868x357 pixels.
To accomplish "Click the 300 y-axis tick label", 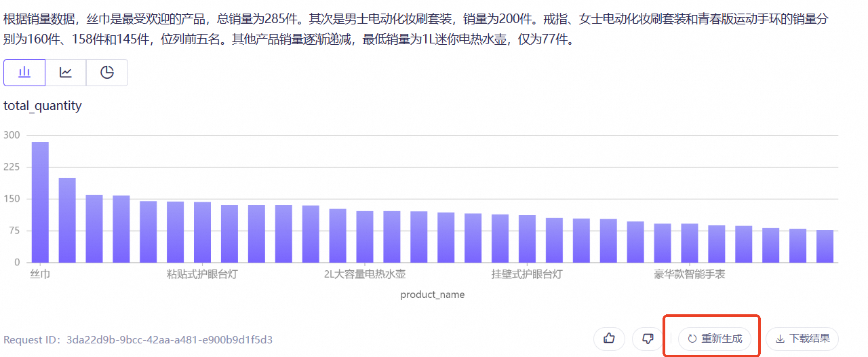I will point(12,135).
